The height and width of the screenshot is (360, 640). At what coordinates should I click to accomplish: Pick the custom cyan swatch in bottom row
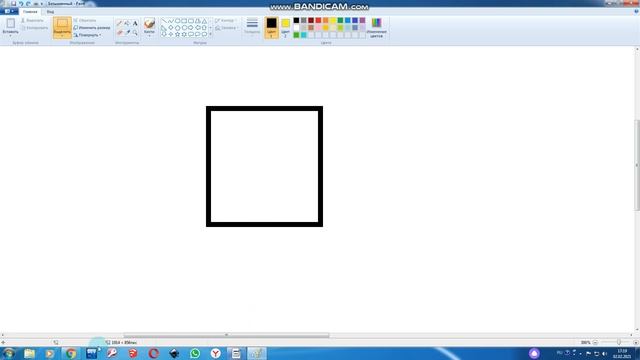click(304, 35)
